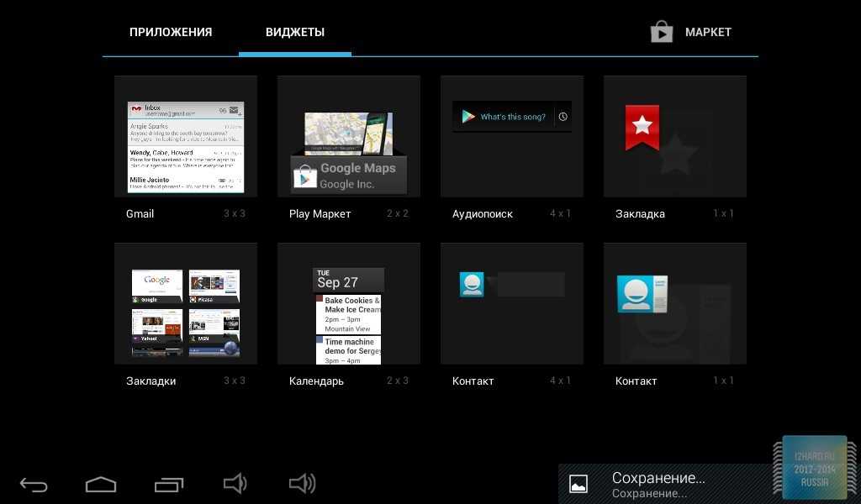This screenshot has height=504, width=861.
Task: Tap the red star bookmark icon
Action: pos(642,127)
